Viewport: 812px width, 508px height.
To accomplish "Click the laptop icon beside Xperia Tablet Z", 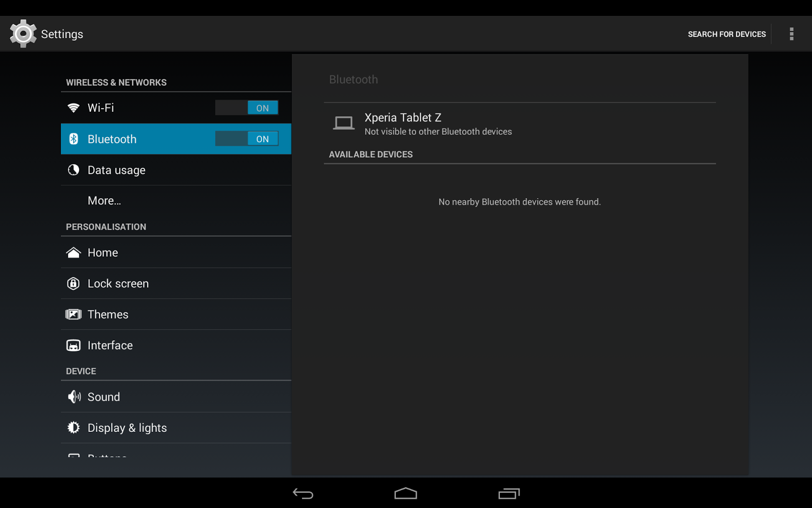I will (x=344, y=123).
